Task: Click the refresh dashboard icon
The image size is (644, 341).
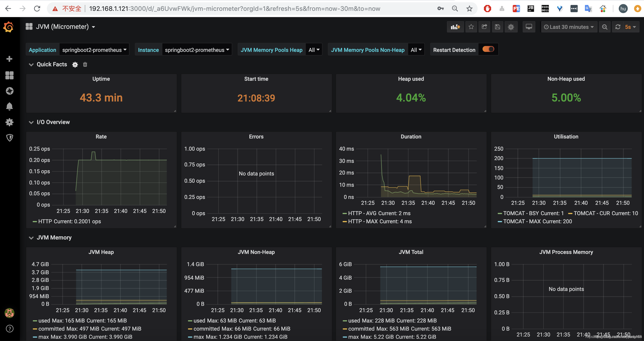Action: point(618,27)
